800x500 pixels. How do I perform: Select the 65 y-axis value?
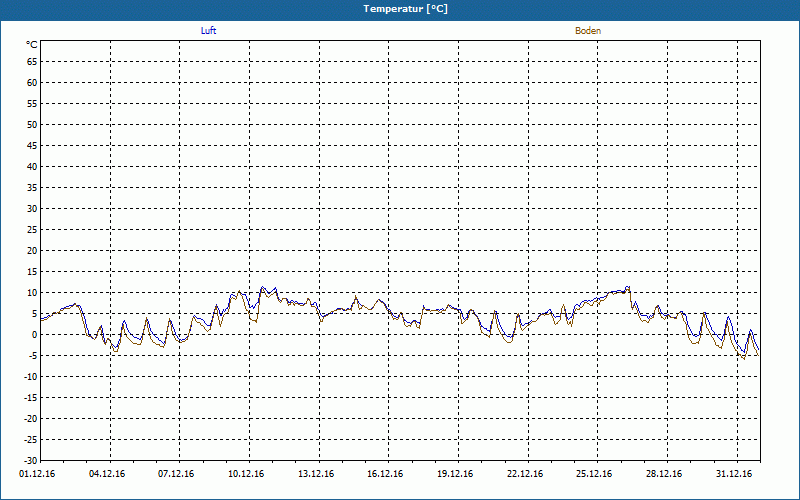tap(32, 62)
